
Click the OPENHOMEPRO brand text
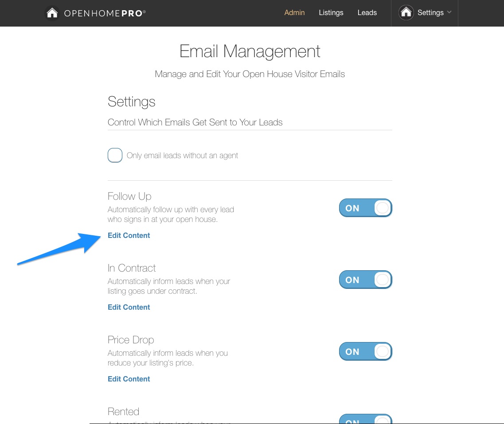[105, 13]
